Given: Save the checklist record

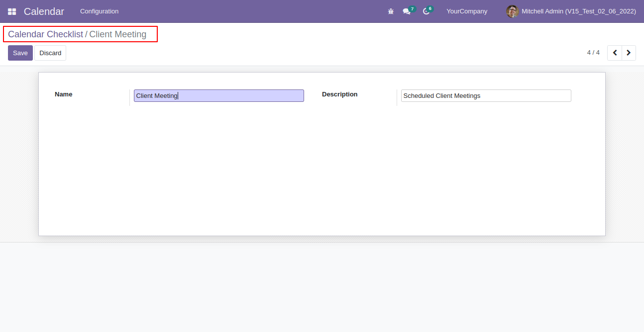Looking at the screenshot, I should tap(20, 53).
